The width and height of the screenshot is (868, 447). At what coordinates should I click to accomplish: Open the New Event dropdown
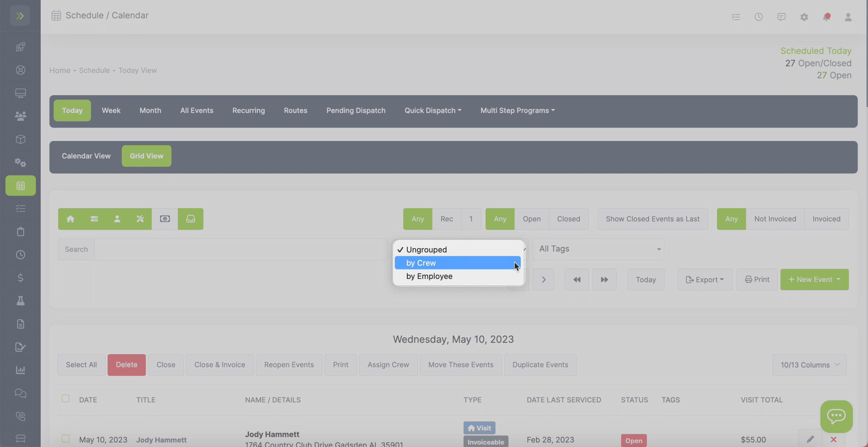pos(814,280)
